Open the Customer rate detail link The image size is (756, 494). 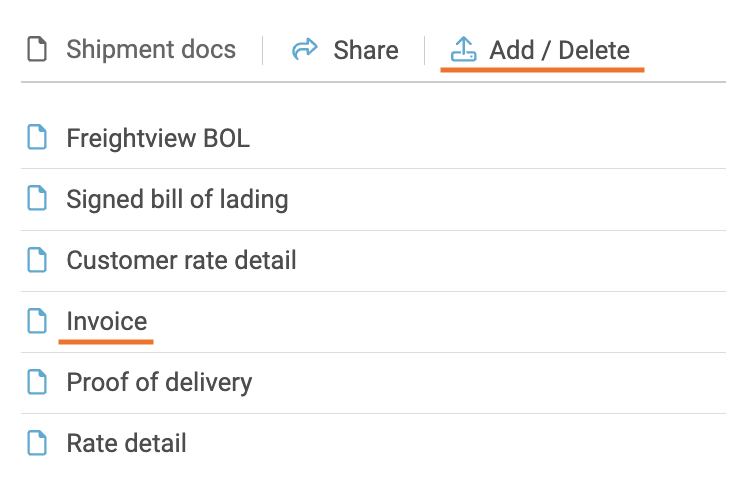181,261
